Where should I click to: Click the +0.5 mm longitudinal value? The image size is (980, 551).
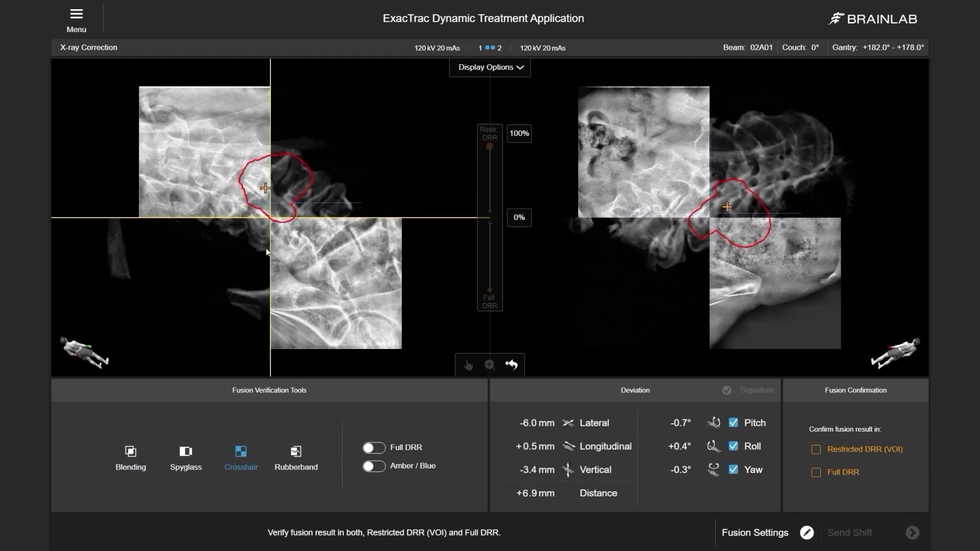tap(535, 446)
